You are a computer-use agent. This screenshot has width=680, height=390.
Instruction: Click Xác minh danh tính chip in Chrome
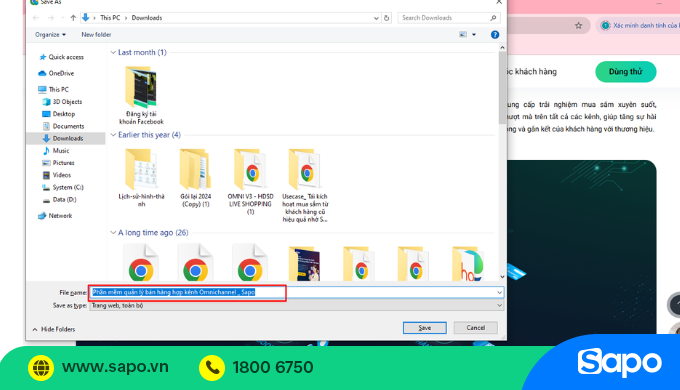pyautogui.click(x=640, y=26)
